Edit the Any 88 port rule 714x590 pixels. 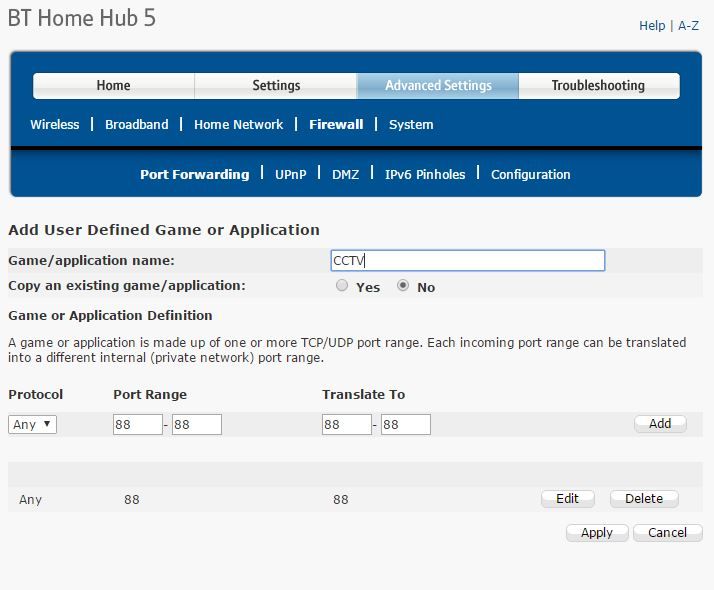coord(568,499)
